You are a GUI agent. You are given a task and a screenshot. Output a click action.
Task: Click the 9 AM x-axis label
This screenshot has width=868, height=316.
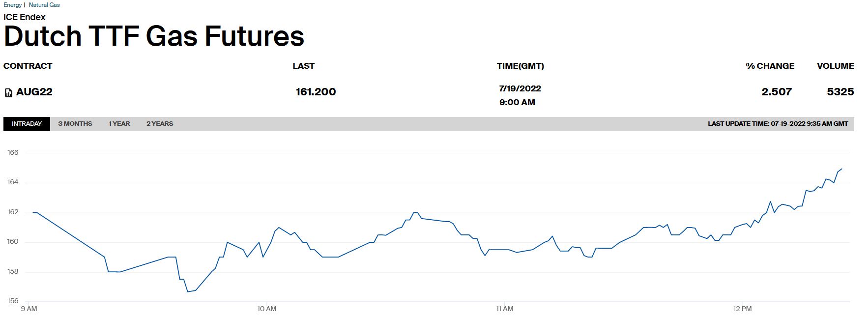(x=29, y=309)
